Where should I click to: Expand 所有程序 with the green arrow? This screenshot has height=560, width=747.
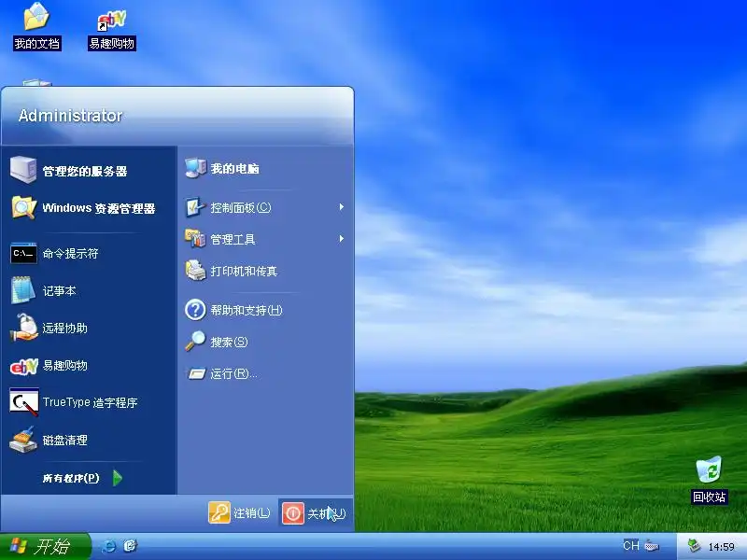pyautogui.click(x=118, y=478)
